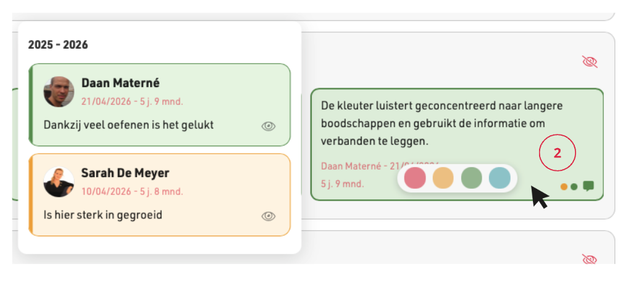Click the small green status dot

(x=574, y=187)
